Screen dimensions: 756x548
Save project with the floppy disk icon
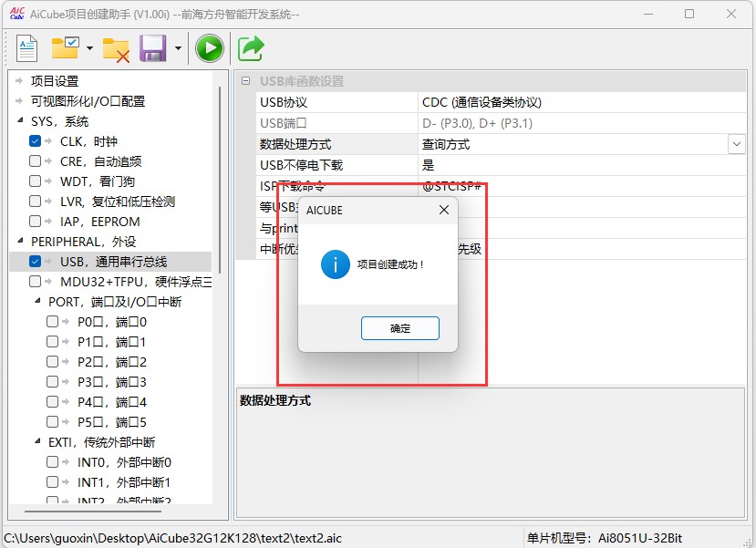pos(153,48)
